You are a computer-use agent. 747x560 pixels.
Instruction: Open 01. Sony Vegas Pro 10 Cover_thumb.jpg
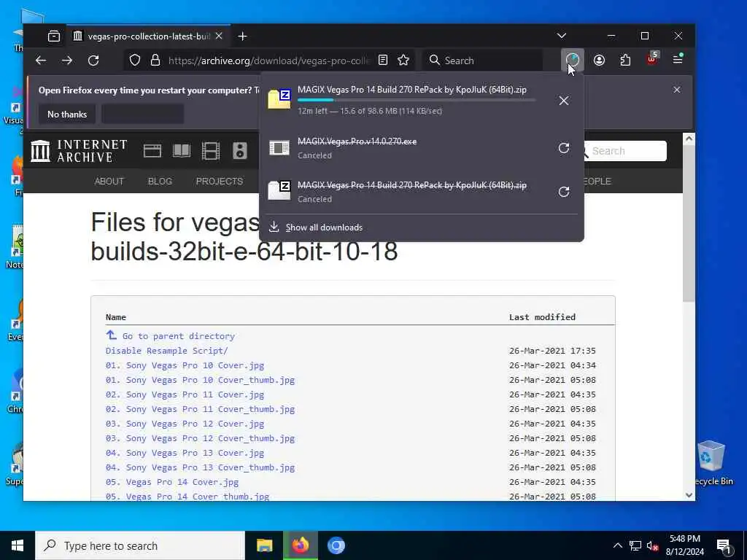(200, 380)
